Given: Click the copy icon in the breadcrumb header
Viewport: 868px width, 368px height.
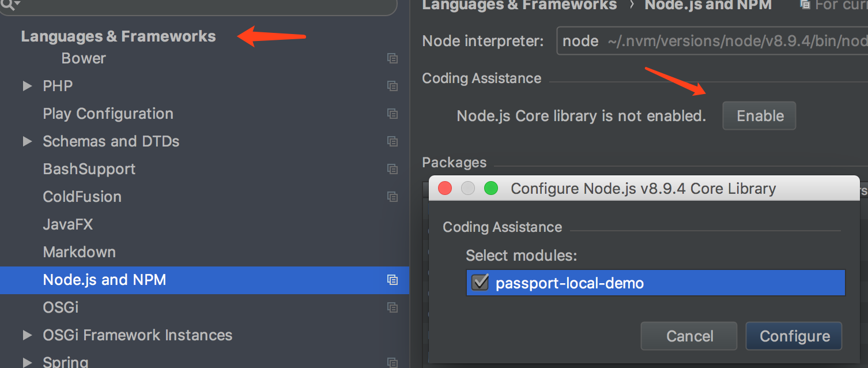Looking at the screenshot, I should tap(805, 5).
